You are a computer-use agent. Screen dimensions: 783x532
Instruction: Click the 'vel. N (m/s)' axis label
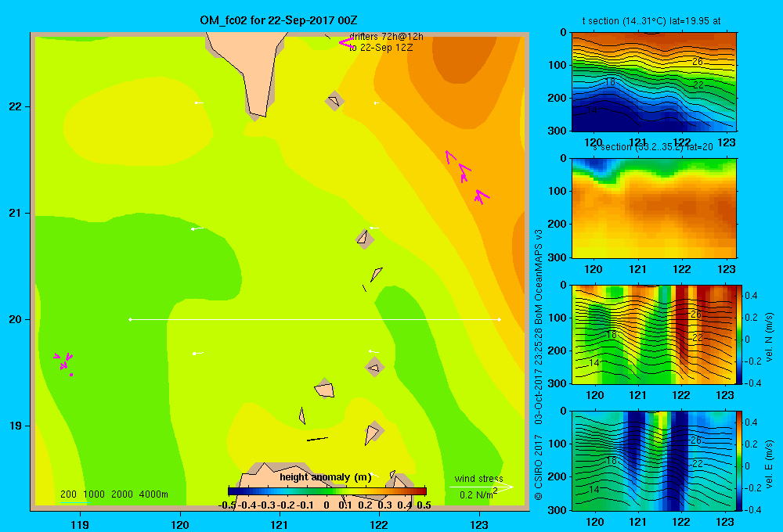pyautogui.click(x=770, y=337)
